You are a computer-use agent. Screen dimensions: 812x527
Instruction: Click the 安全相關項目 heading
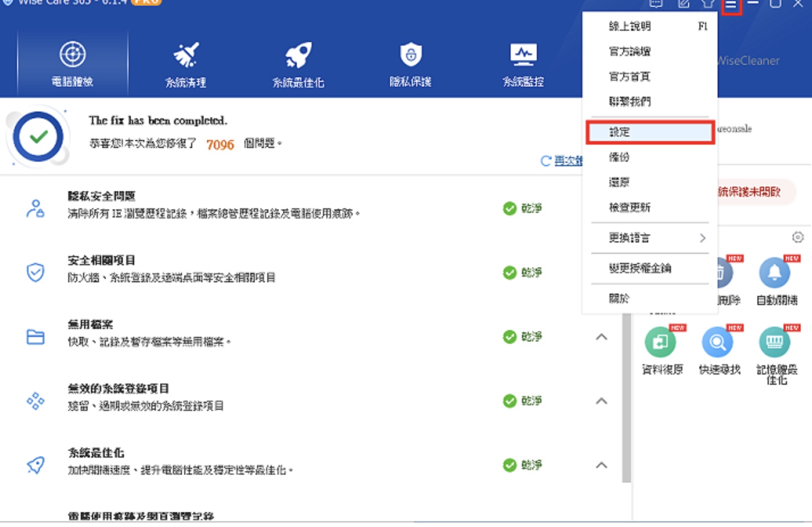101,261
